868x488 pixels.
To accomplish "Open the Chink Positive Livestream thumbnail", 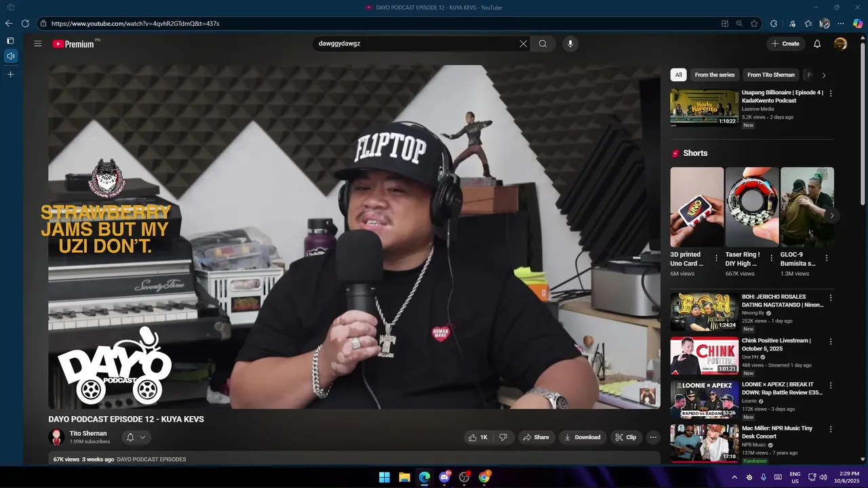I will point(704,356).
